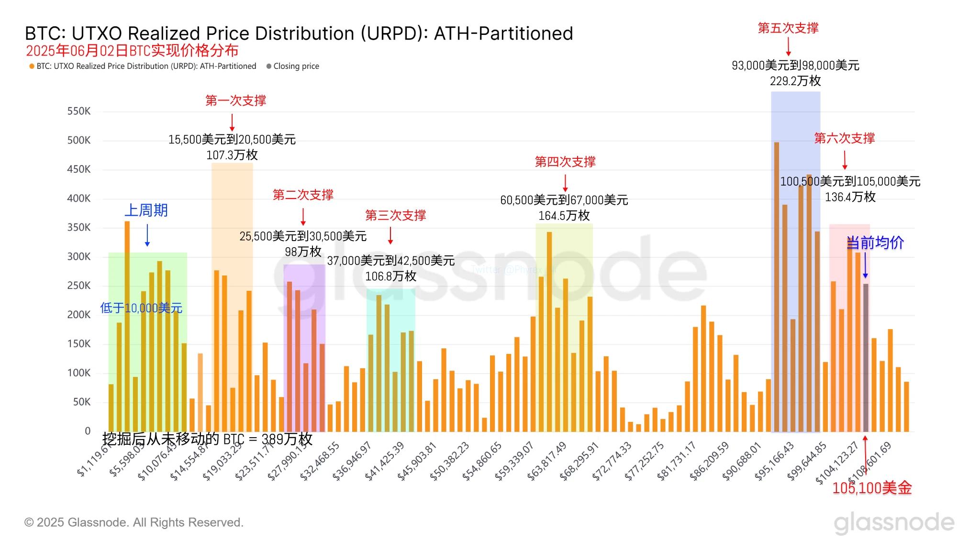Click the Glassnode copyright notice
The height and width of the screenshot is (551, 980).
coord(134,522)
